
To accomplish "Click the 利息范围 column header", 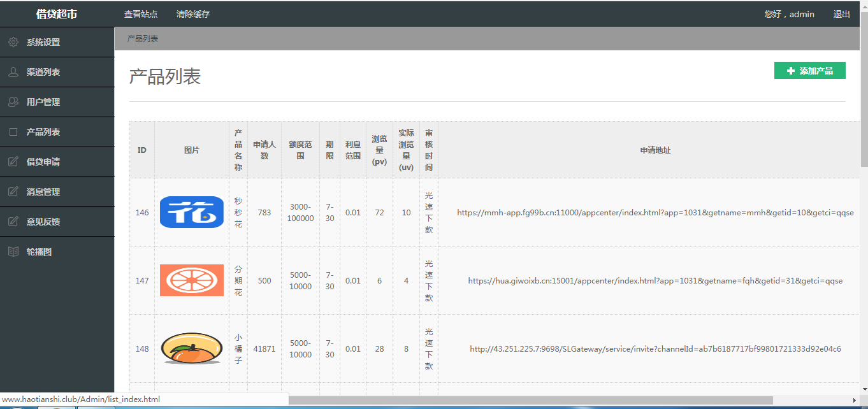I will tap(353, 150).
